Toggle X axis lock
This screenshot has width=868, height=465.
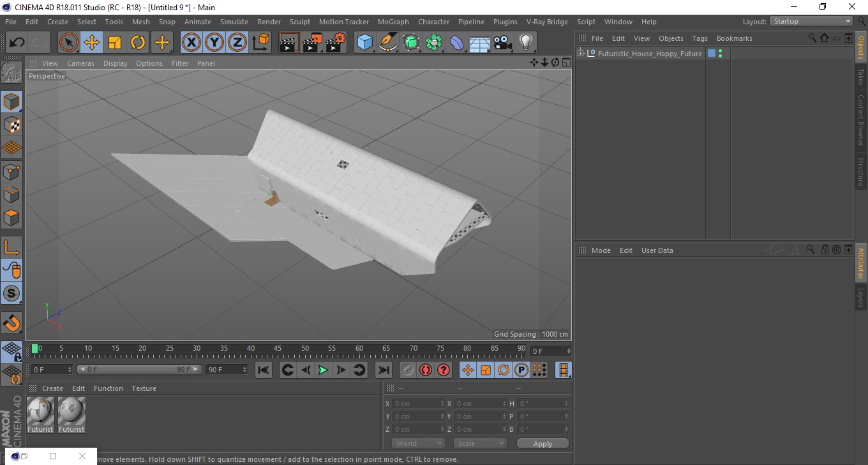tap(191, 43)
